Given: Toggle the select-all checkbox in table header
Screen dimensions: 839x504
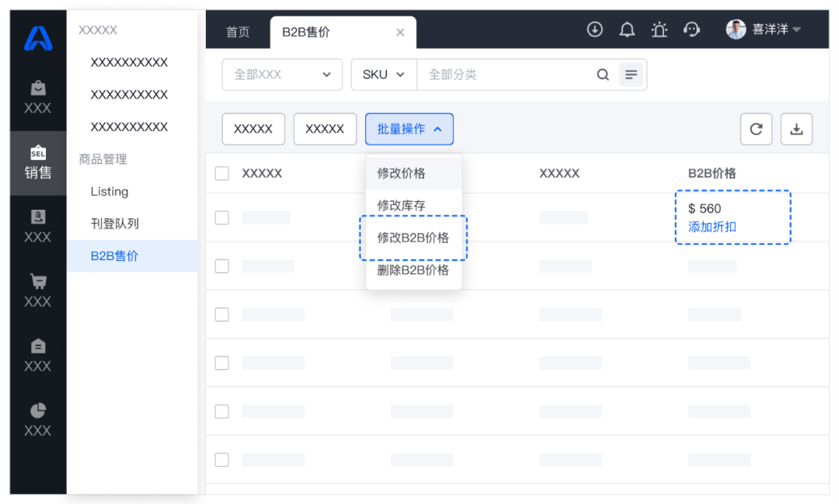Looking at the screenshot, I should click(221, 173).
